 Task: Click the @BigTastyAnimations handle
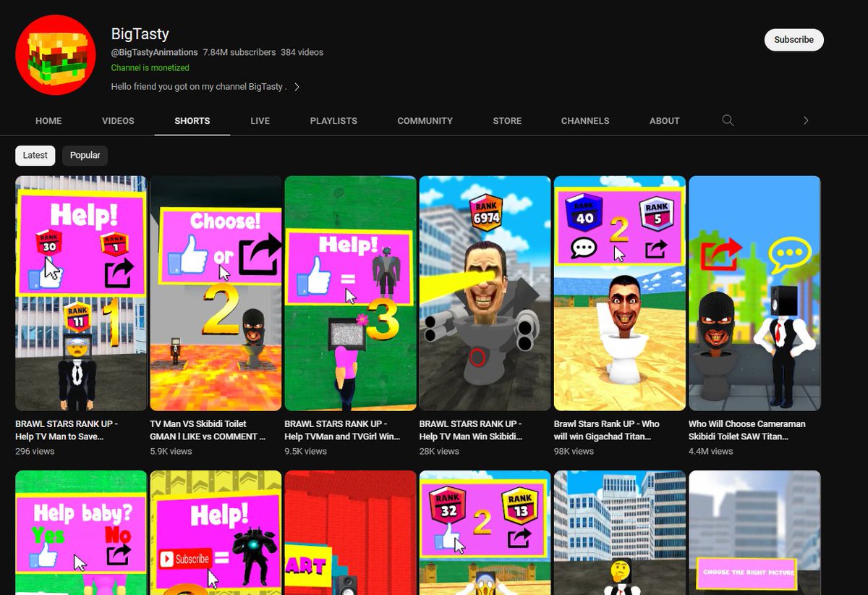[154, 52]
